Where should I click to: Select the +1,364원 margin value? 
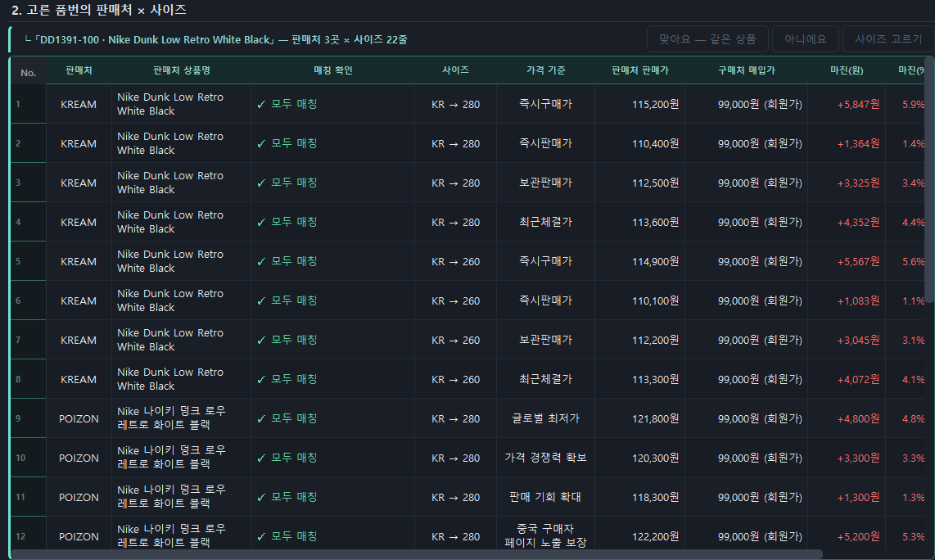[858, 144]
